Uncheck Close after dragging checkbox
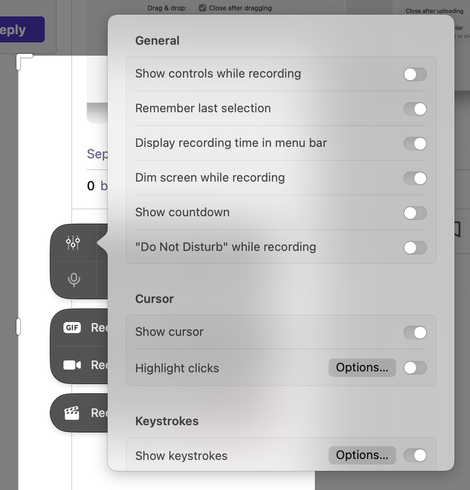The height and width of the screenshot is (490, 470). pyautogui.click(x=202, y=8)
